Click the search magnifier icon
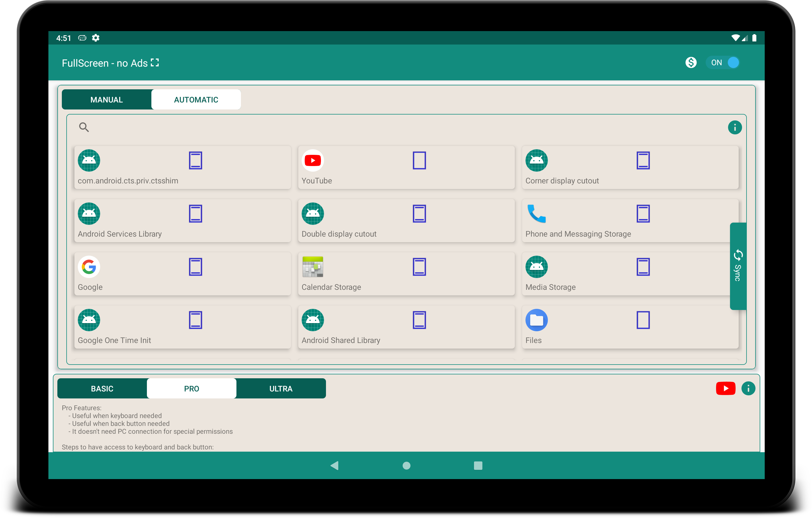812x518 pixels. tap(84, 127)
